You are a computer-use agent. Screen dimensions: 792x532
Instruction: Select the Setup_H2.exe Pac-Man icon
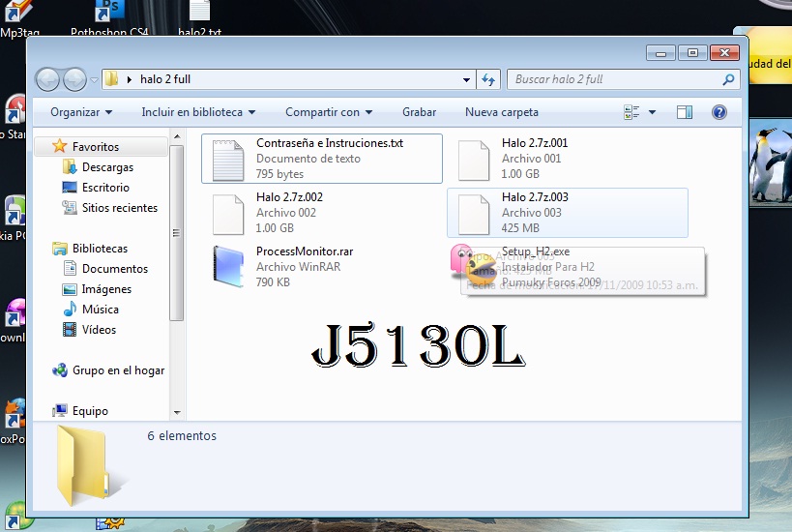click(x=473, y=265)
